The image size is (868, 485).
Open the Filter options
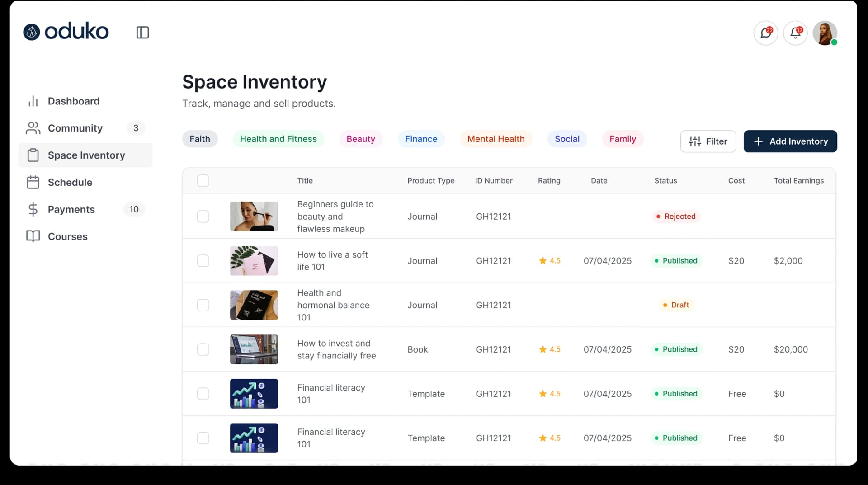(x=708, y=141)
